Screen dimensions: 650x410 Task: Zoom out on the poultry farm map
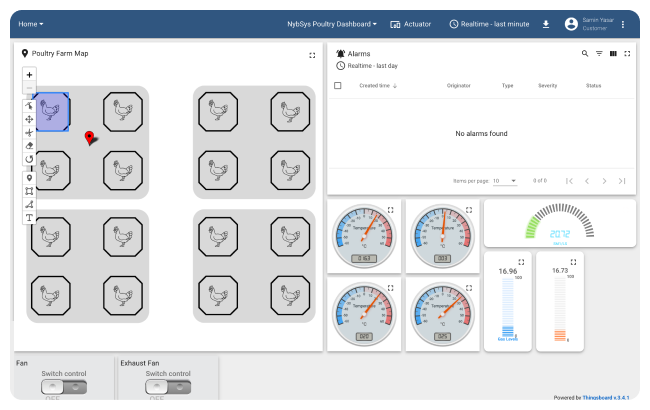pyautogui.click(x=29, y=87)
